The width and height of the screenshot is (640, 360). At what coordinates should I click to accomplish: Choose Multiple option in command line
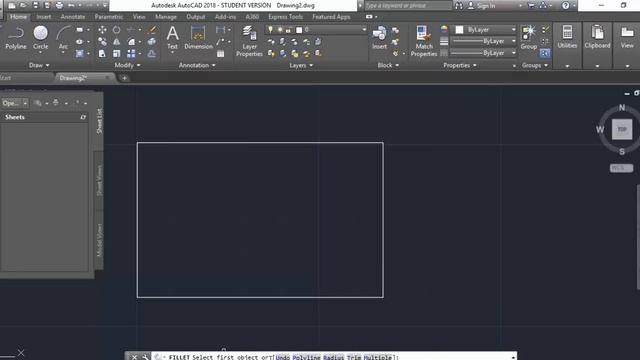(x=378, y=357)
